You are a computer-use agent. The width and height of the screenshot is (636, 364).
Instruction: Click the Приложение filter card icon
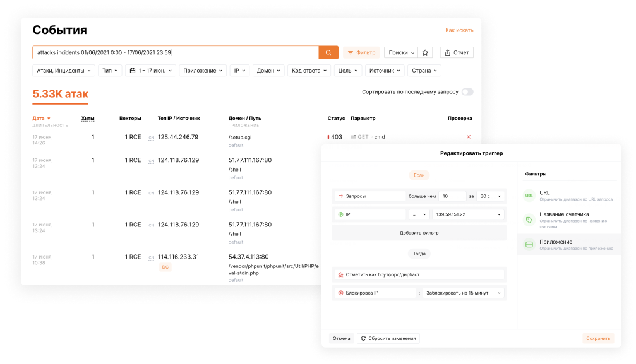point(529,244)
